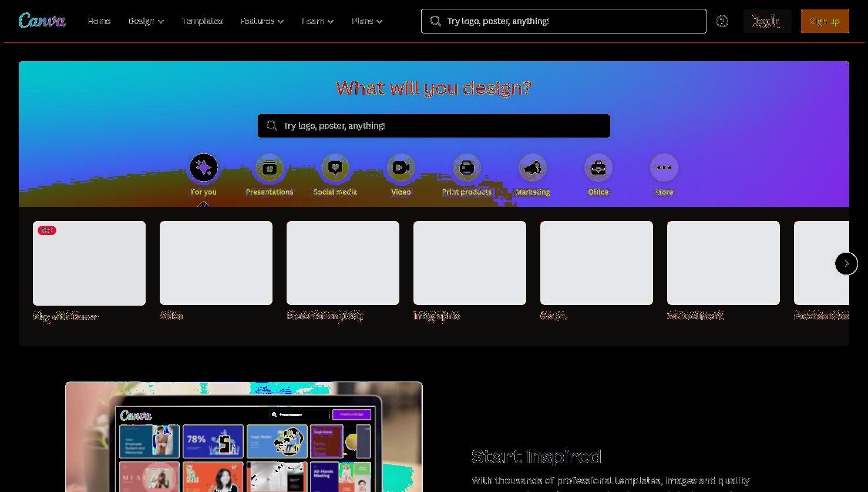The image size is (868, 492).
Task: Open the Video template thumbnail
Action: [x=216, y=263]
